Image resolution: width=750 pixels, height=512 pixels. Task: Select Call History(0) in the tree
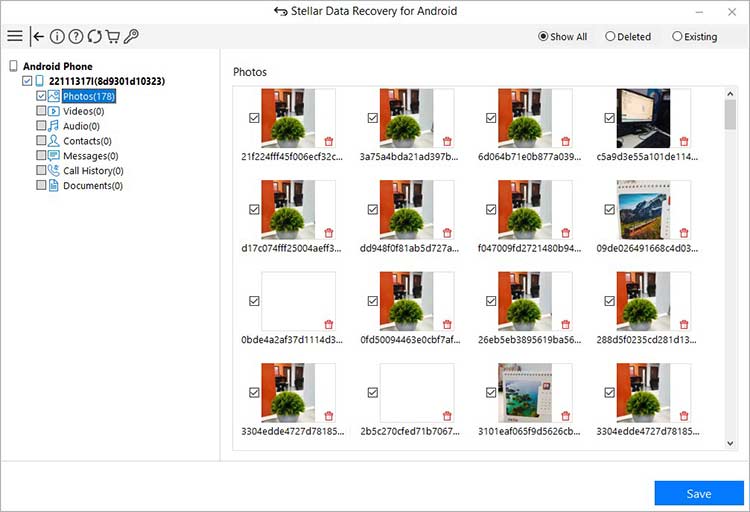pos(93,170)
